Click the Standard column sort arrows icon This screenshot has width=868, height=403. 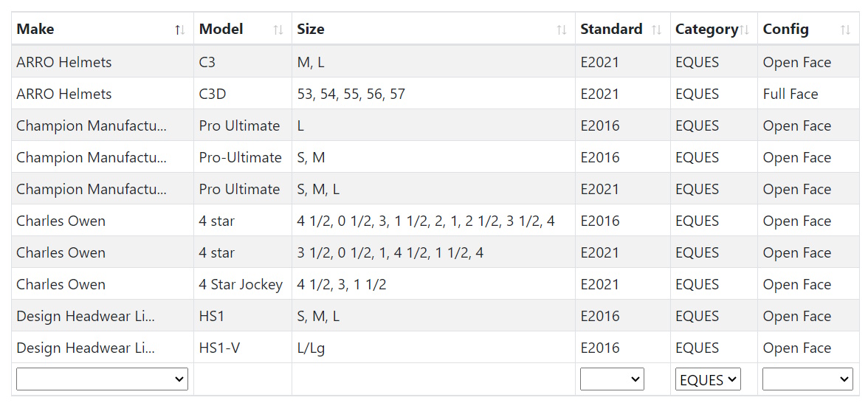657,30
